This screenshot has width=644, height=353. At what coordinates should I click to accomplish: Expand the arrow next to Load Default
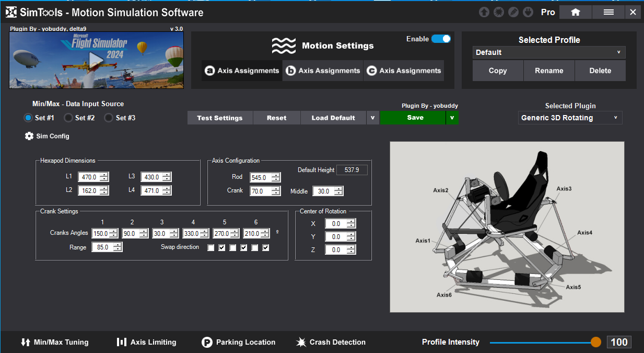[x=372, y=118]
